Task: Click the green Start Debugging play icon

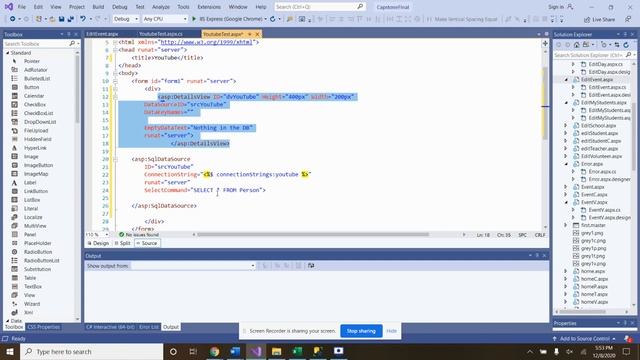Action: pos(194,19)
